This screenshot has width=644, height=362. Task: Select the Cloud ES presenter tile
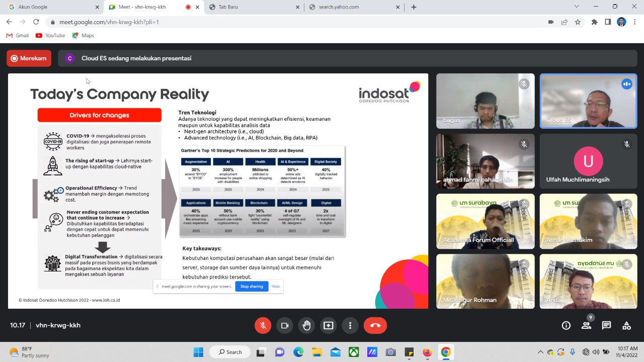(x=588, y=101)
